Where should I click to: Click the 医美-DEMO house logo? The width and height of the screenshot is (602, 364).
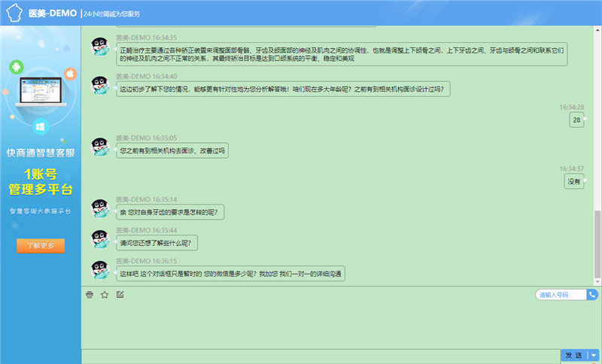[14, 14]
